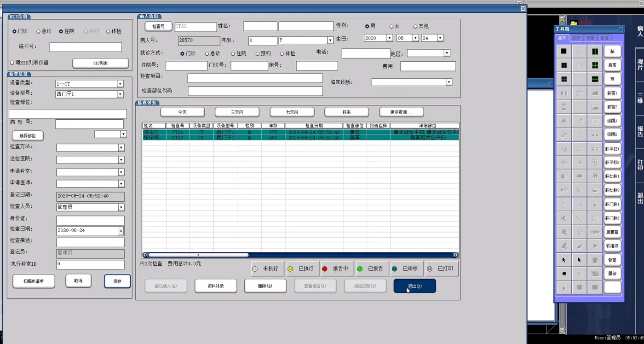644x344 pixels.
Task: Open the 设备类型 dropdown showing 1--CT
Action: click(120, 84)
